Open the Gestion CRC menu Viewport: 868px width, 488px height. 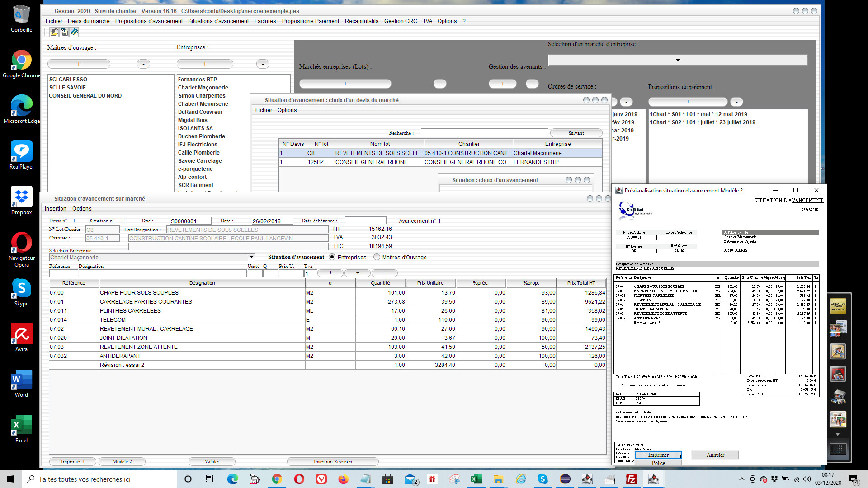coord(401,21)
